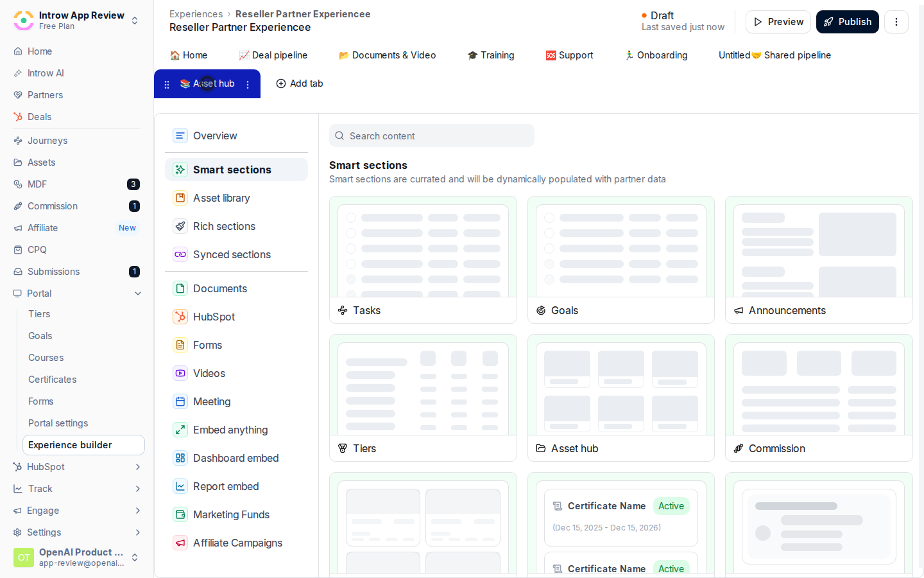Switch to the Home experience tab
This screenshot has height=578, width=924.
[189, 55]
